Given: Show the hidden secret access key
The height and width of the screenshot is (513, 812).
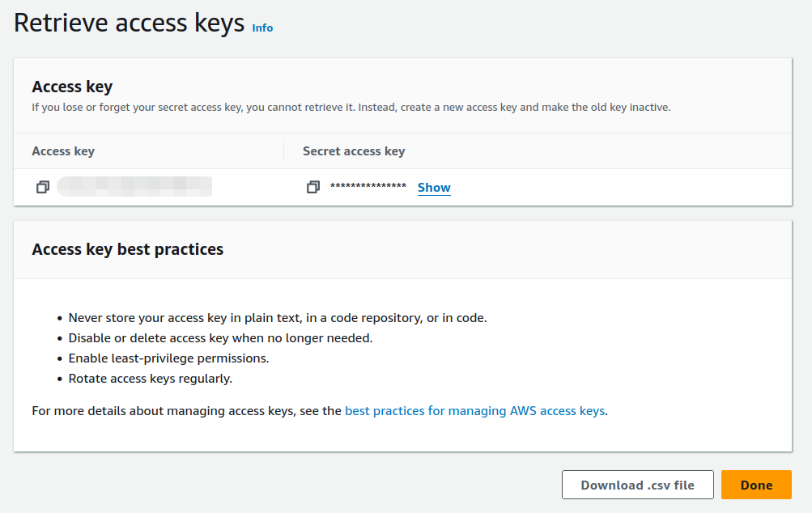Looking at the screenshot, I should (x=434, y=188).
